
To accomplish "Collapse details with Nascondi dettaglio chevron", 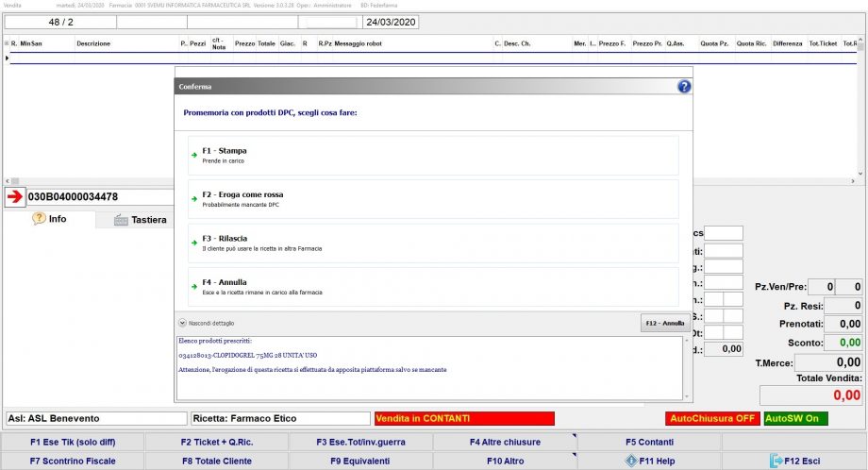I will 182,323.
